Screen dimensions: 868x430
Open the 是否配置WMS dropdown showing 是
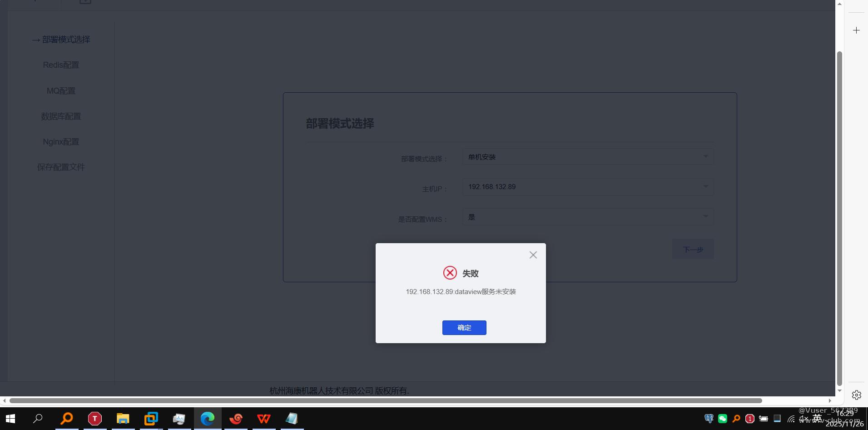pyautogui.click(x=588, y=217)
